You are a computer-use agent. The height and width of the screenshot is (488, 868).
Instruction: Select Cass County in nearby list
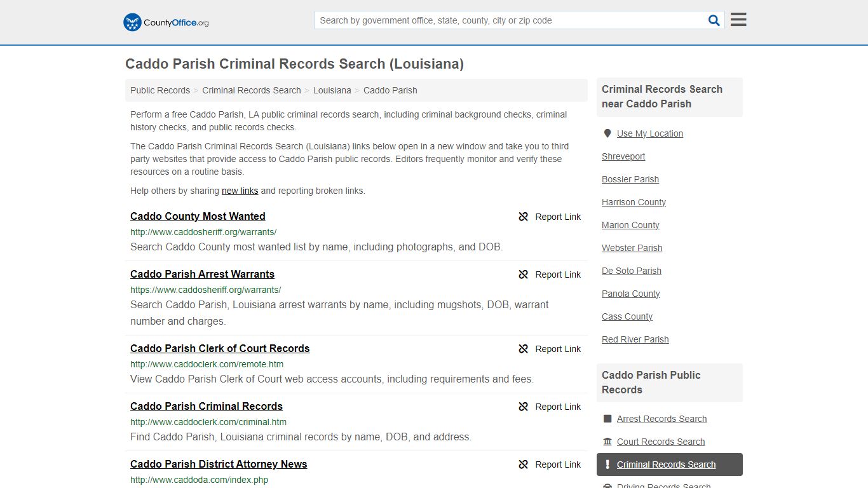coord(627,316)
